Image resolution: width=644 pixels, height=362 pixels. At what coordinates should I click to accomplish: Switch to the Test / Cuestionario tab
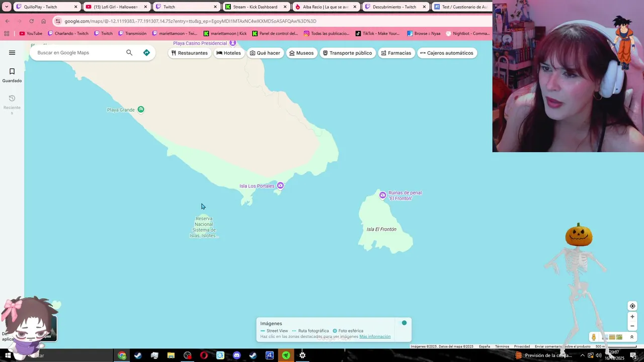[461, 7]
